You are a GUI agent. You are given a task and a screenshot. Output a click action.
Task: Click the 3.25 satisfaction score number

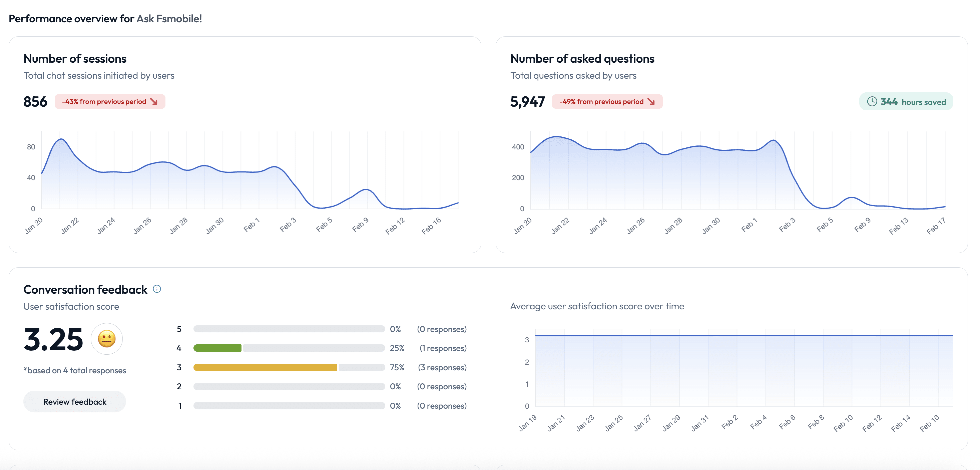point(53,339)
